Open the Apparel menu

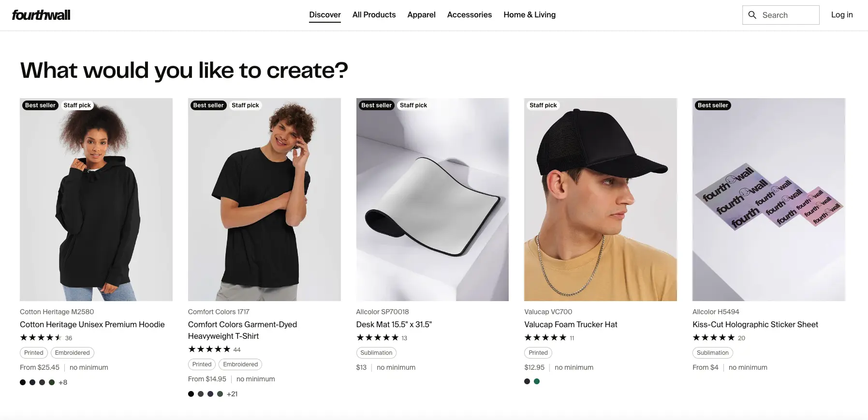tap(421, 15)
